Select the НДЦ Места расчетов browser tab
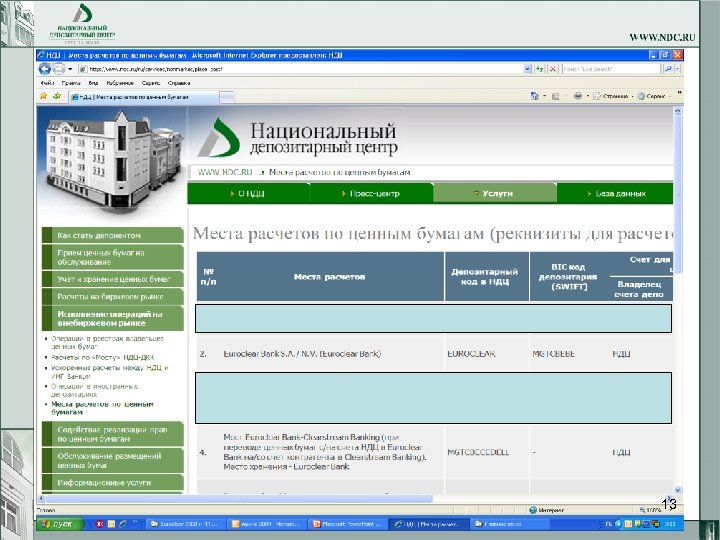The height and width of the screenshot is (540, 720). coord(144,97)
